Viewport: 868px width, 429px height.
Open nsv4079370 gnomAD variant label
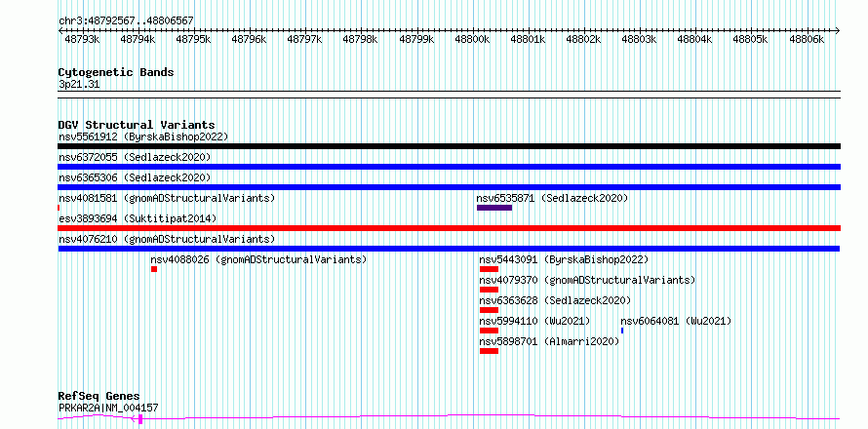pos(587,280)
